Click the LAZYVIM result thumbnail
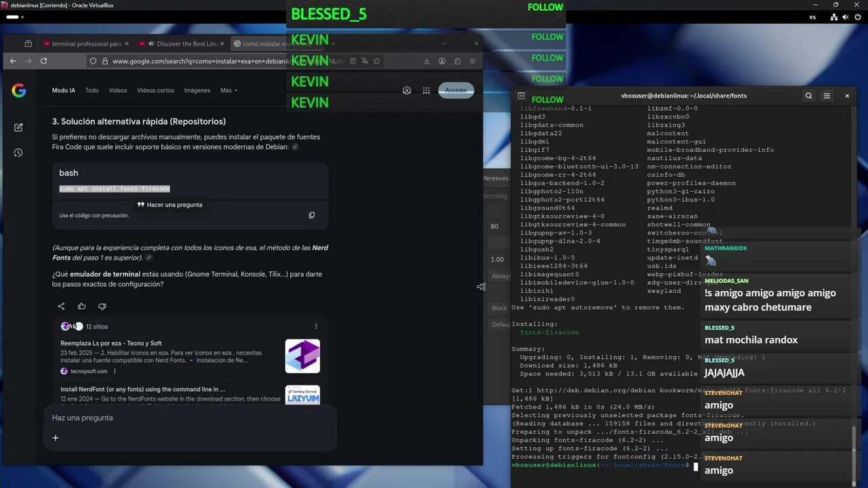The image size is (868, 488). pos(302,394)
